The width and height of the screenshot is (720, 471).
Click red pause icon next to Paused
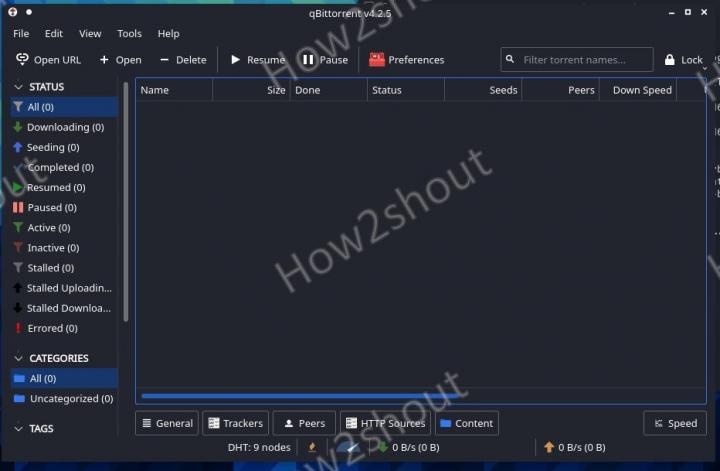(x=18, y=207)
